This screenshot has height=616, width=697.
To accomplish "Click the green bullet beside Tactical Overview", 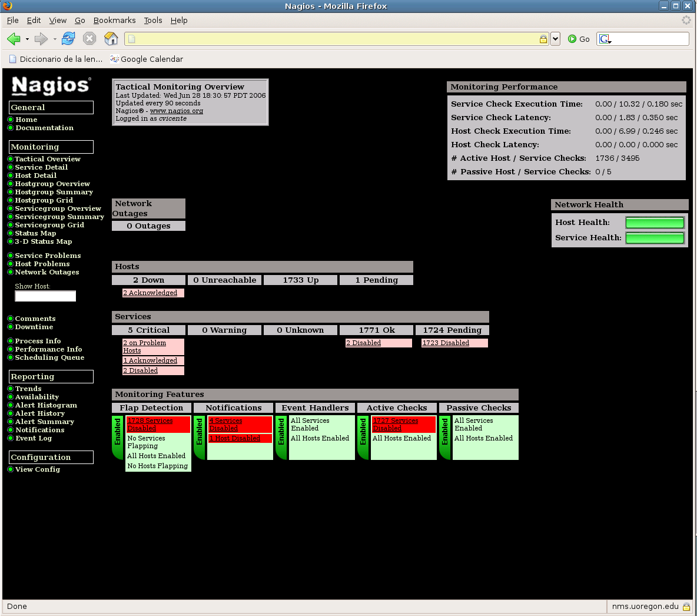I will [x=10, y=159].
